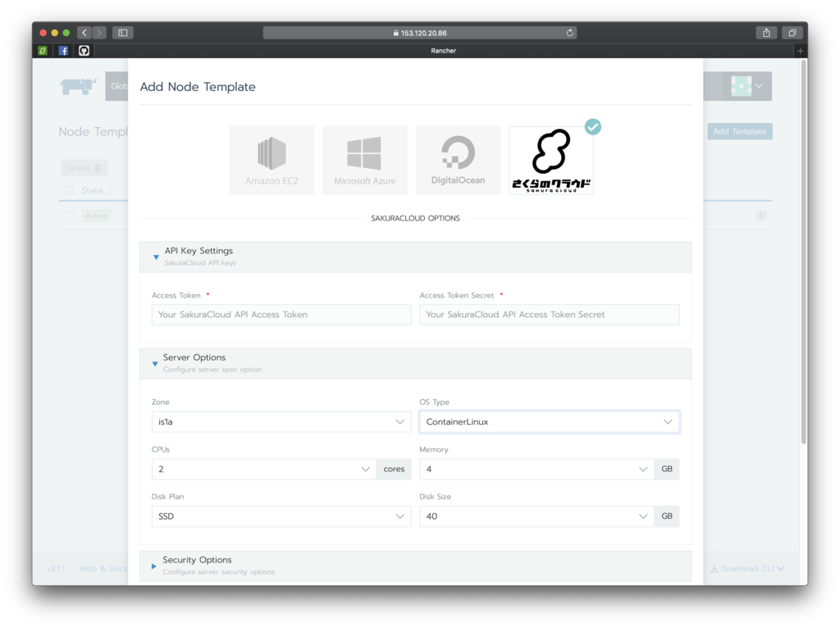Click the Safari back arrow
The height and width of the screenshot is (628, 840).
pyautogui.click(x=84, y=33)
